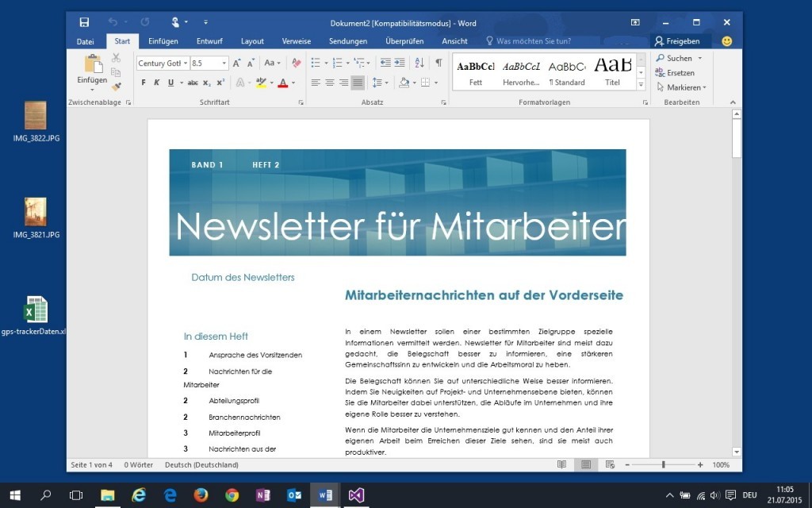This screenshot has height=508, width=812.
Task: Click the center align icon
Action: click(x=330, y=83)
